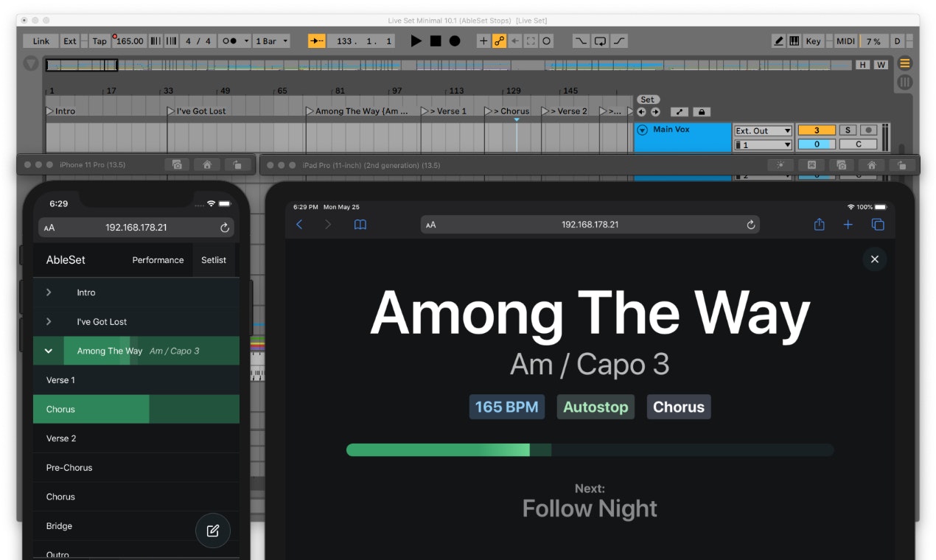Select Bridge section in iPhone setlist
936x560 pixels.
click(136, 526)
